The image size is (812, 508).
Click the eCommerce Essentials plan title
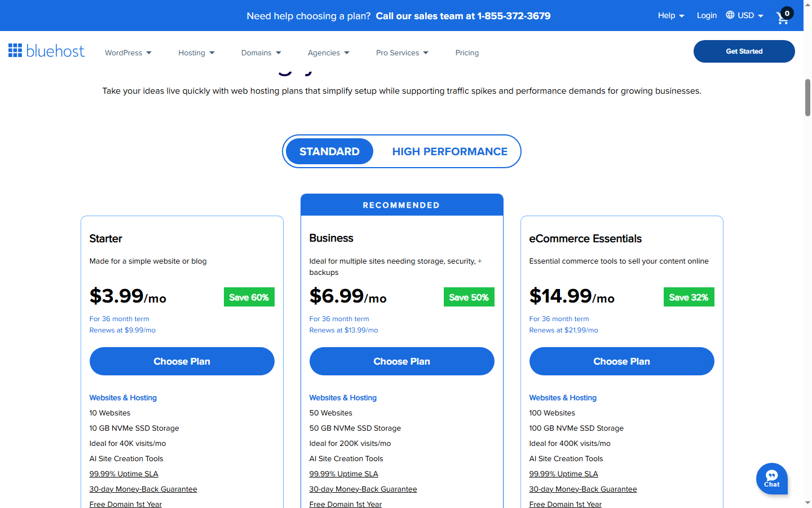click(585, 239)
